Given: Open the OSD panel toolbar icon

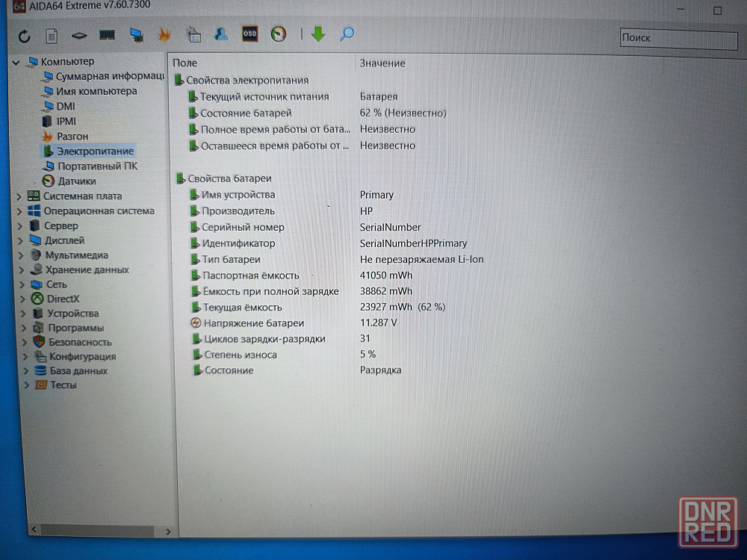Looking at the screenshot, I should tap(250, 34).
